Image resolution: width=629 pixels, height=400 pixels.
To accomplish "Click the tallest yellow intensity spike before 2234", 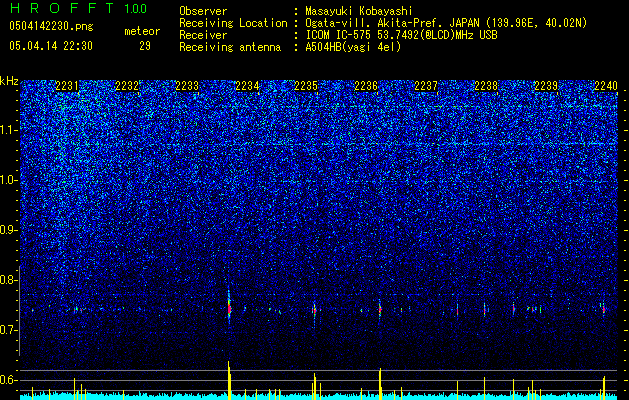I will point(229,380).
